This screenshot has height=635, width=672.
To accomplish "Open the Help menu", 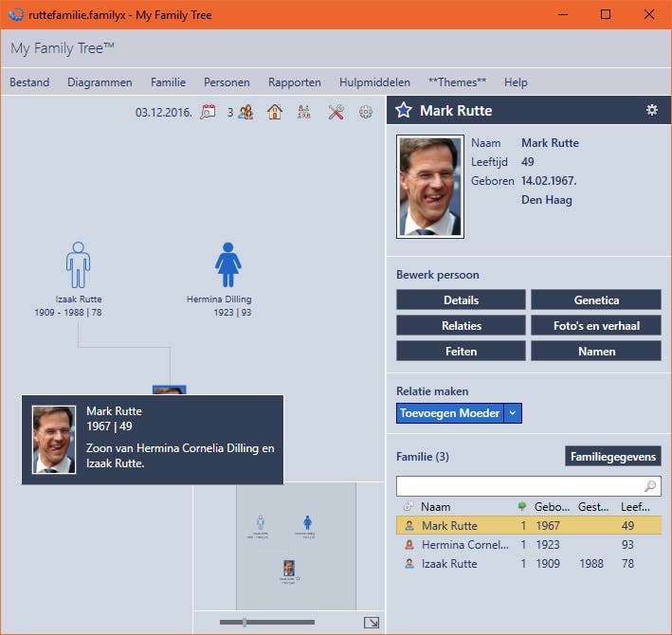I will tap(516, 82).
